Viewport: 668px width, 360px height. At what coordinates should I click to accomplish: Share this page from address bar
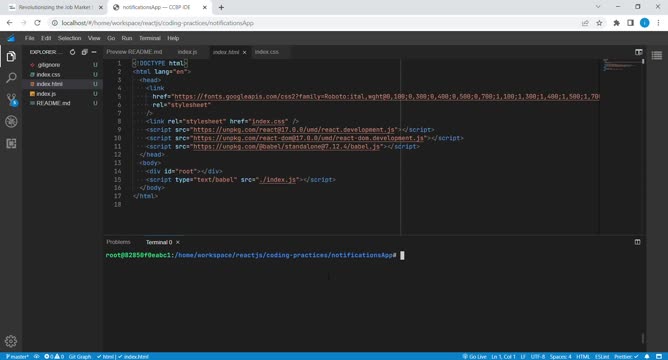pos(585,23)
